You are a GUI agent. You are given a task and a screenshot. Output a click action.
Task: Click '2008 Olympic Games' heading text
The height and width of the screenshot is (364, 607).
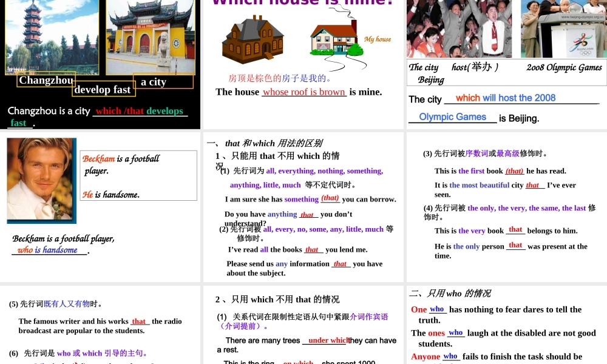coord(564,67)
